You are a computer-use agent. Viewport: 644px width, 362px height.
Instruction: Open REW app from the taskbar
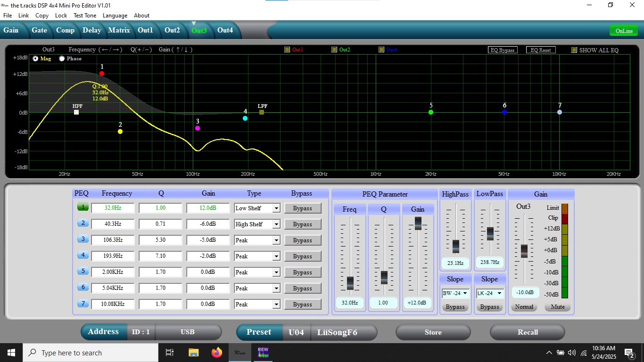[263, 353]
